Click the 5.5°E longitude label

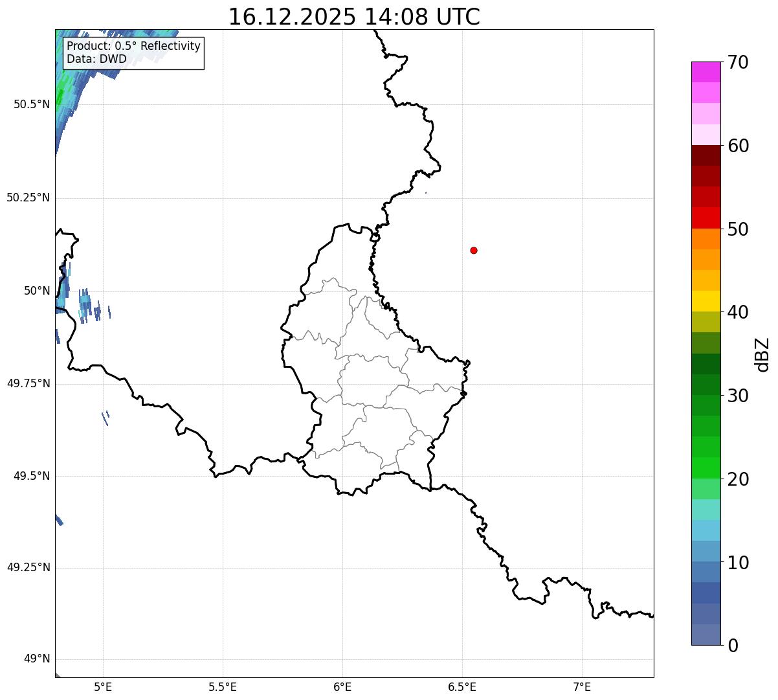tap(223, 687)
